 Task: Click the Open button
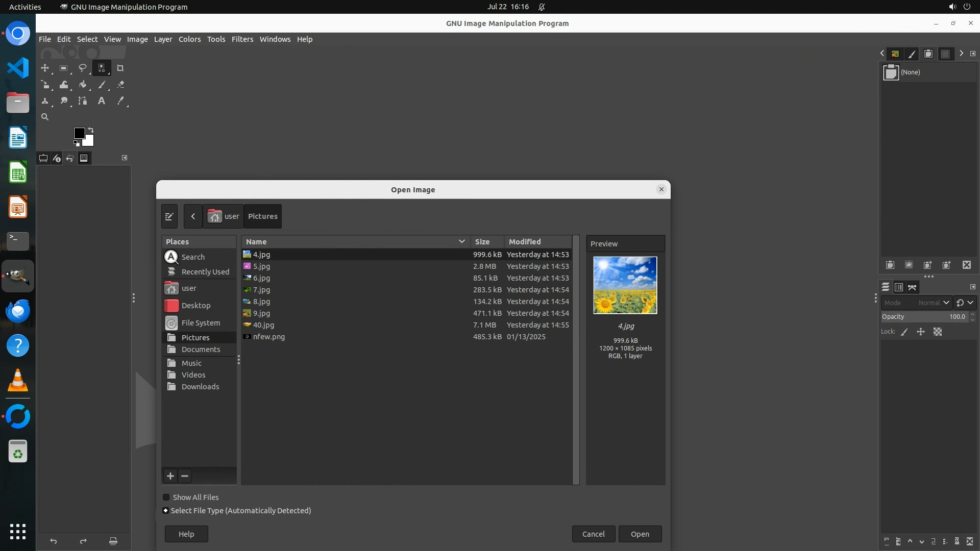point(640,534)
